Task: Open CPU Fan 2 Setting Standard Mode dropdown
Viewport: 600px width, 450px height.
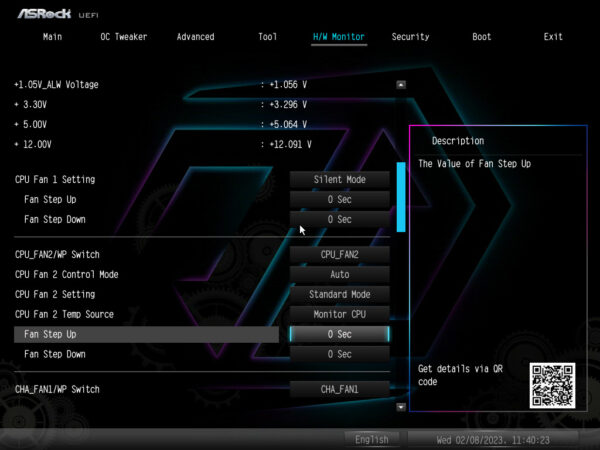Action: tap(339, 294)
